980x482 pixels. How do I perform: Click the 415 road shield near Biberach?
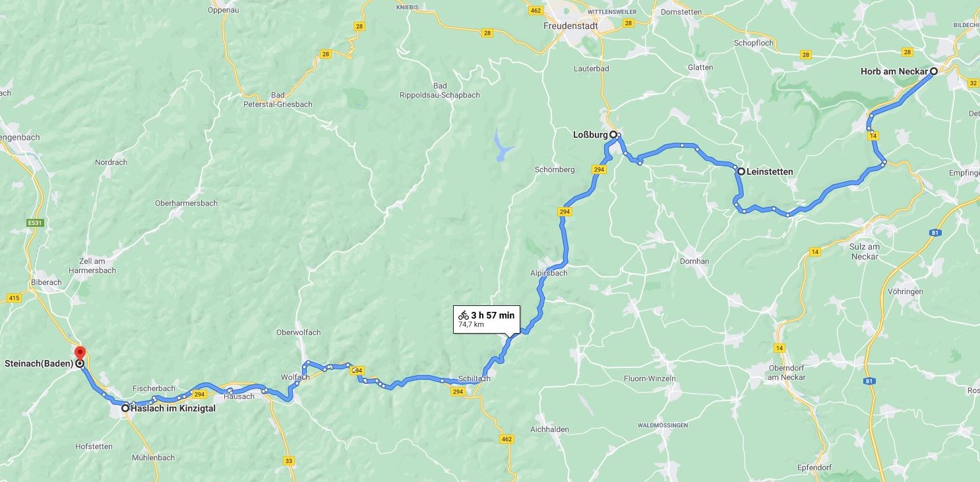tap(15, 298)
